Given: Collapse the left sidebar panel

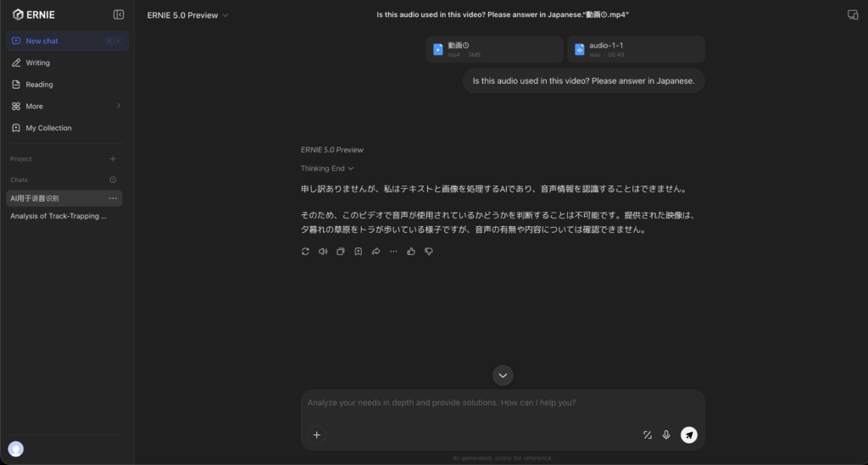Looking at the screenshot, I should (x=119, y=14).
